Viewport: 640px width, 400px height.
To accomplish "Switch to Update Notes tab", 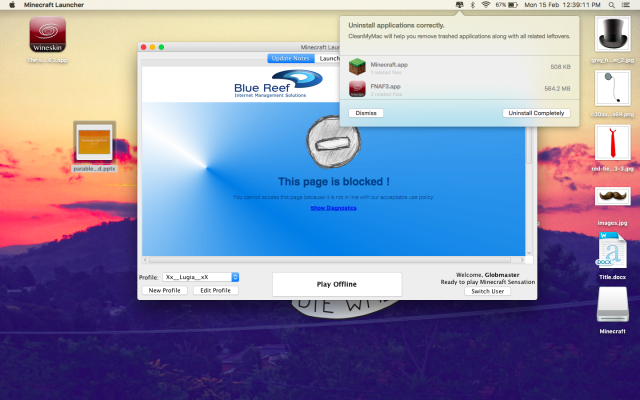I will (x=291, y=58).
